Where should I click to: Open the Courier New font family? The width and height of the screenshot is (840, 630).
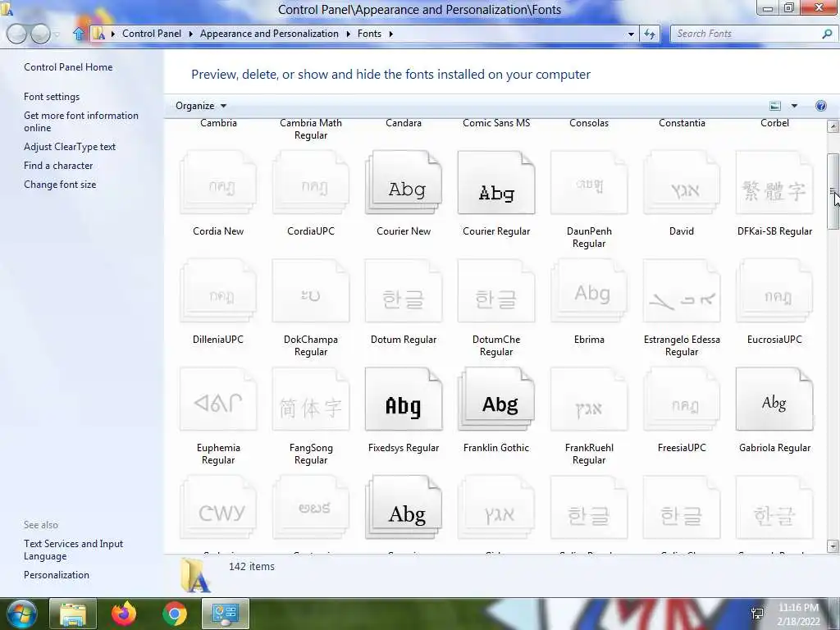[404, 183]
